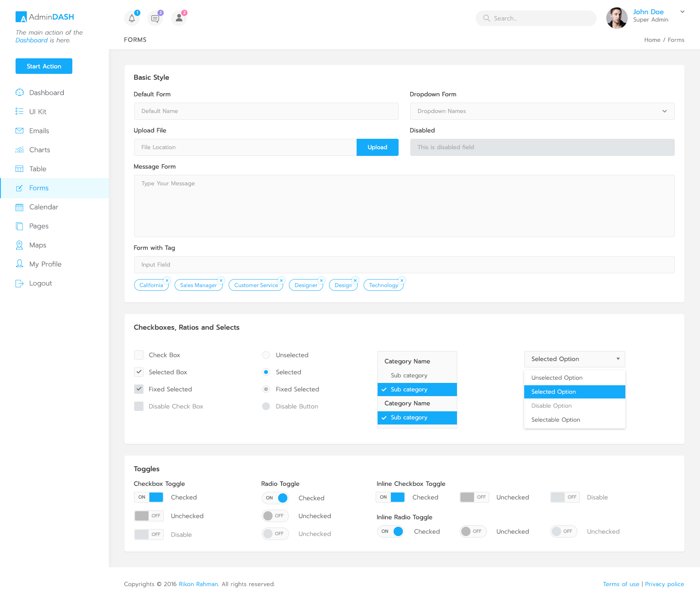The height and width of the screenshot is (601, 700).
Task: Click the Maps pin icon
Action: click(x=19, y=245)
